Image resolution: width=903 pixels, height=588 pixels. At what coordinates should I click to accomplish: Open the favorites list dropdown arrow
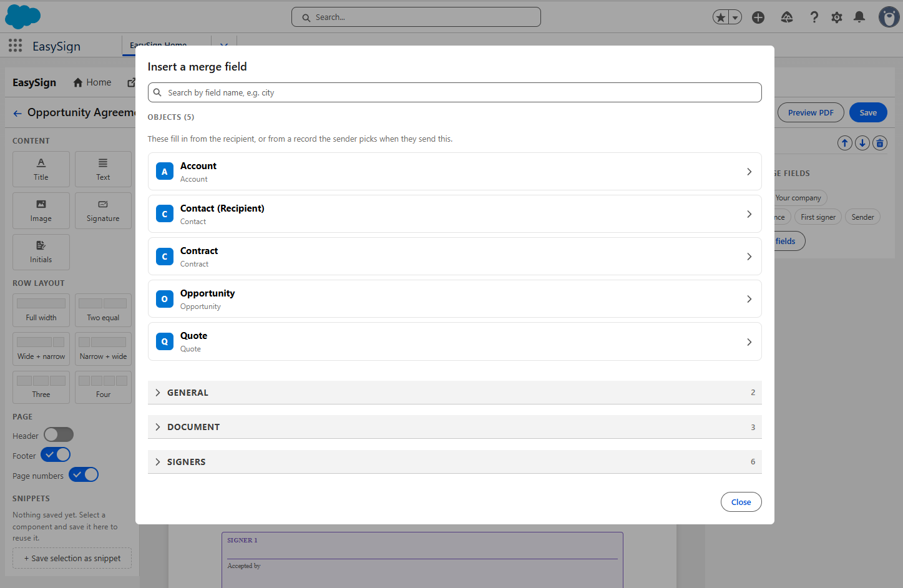736,17
